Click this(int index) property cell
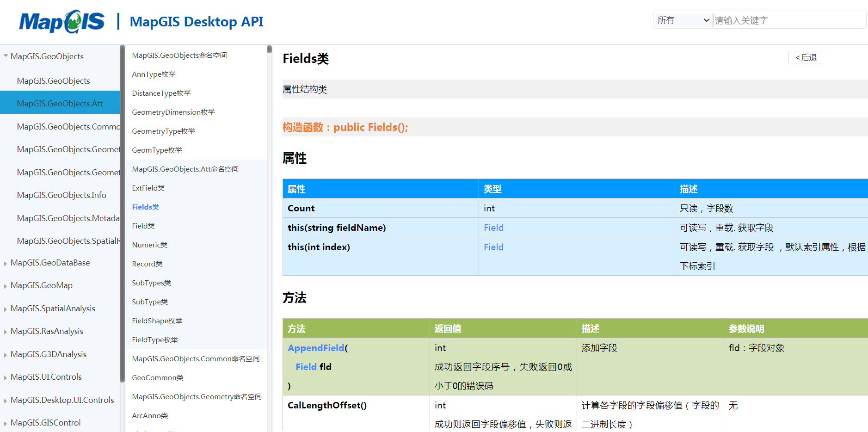The image size is (868, 432). click(381, 256)
